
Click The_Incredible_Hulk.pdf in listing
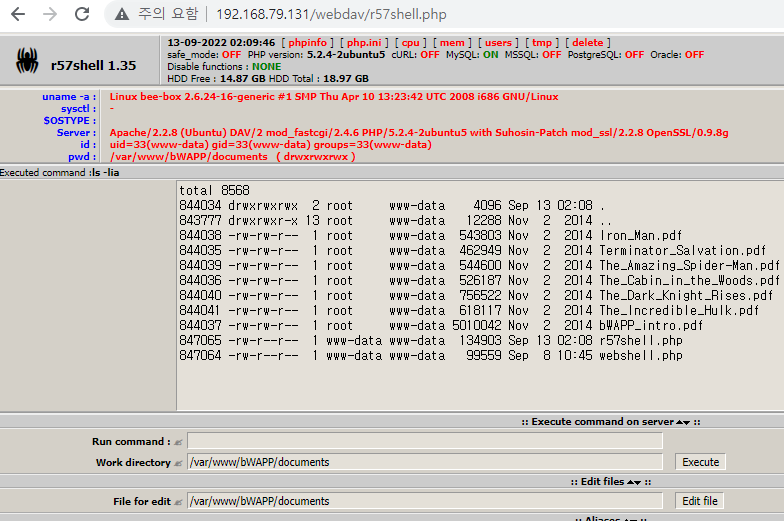coord(679,310)
